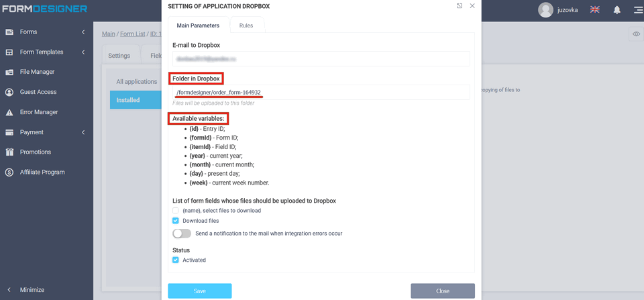Toggle notification on integration errors switch
This screenshot has height=300, width=644.
click(x=182, y=234)
